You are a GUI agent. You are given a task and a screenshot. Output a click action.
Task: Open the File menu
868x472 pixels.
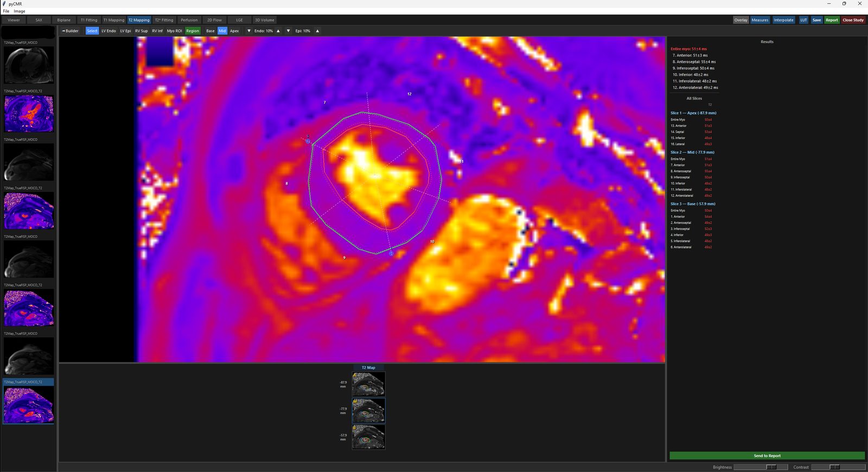pyautogui.click(x=6, y=11)
